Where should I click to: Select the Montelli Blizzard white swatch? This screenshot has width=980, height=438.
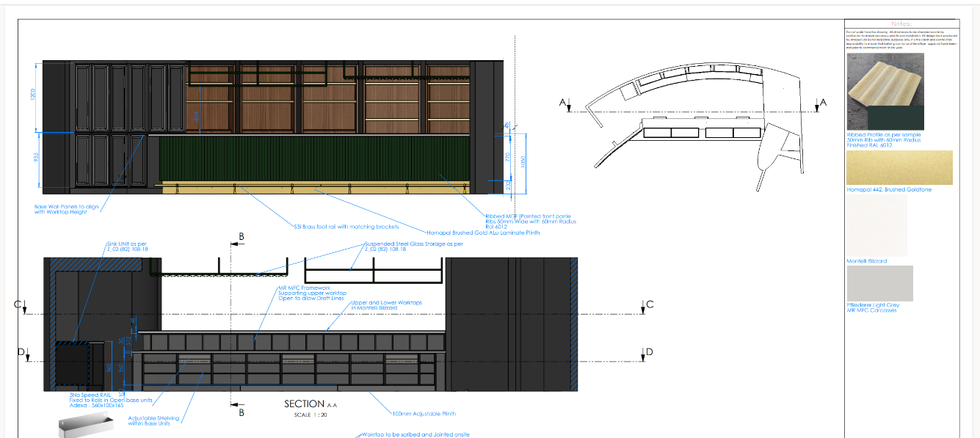click(x=876, y=225)
